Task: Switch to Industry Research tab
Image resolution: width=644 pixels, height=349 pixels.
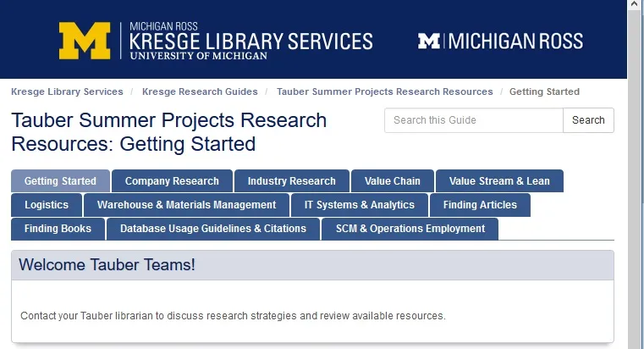Action: click(x=292, y=181)
